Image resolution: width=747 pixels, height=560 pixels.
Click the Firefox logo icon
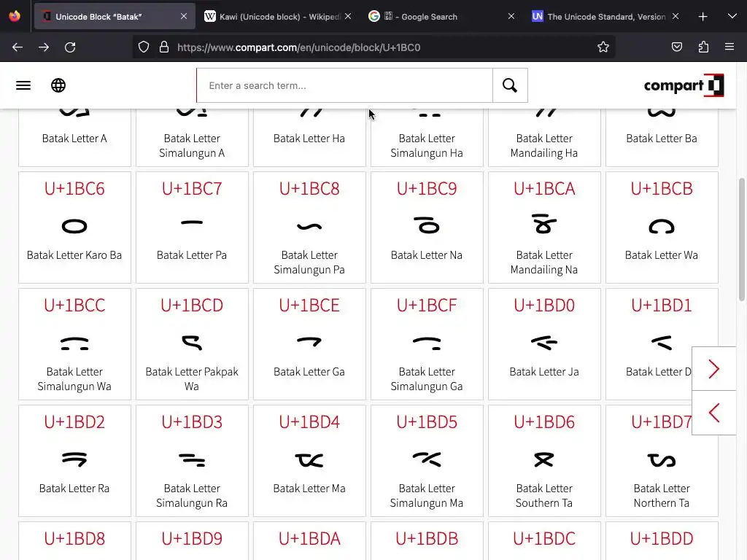click(x=15, y=16)
